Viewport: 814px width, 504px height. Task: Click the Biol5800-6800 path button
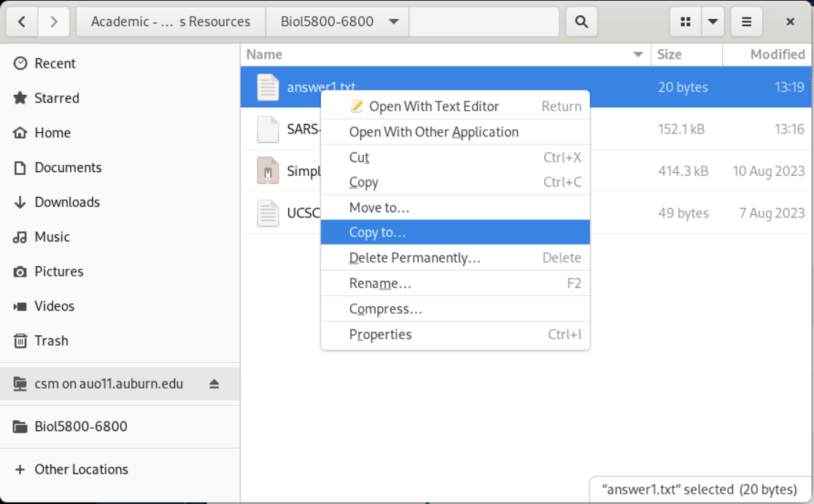click(338, 22)
